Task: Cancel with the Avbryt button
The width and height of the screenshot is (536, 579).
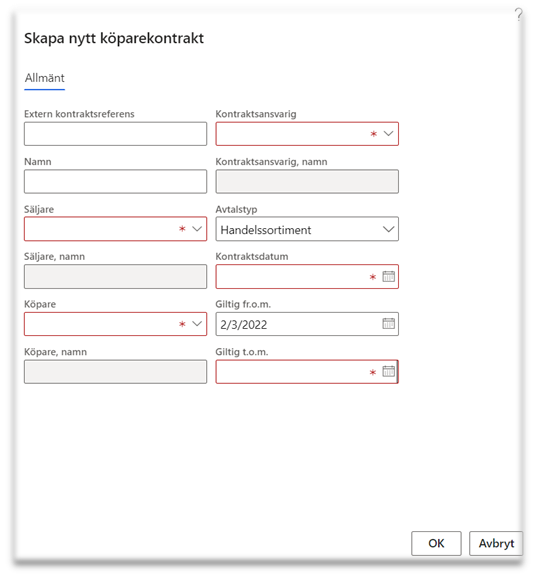Action: pos(496,543)
